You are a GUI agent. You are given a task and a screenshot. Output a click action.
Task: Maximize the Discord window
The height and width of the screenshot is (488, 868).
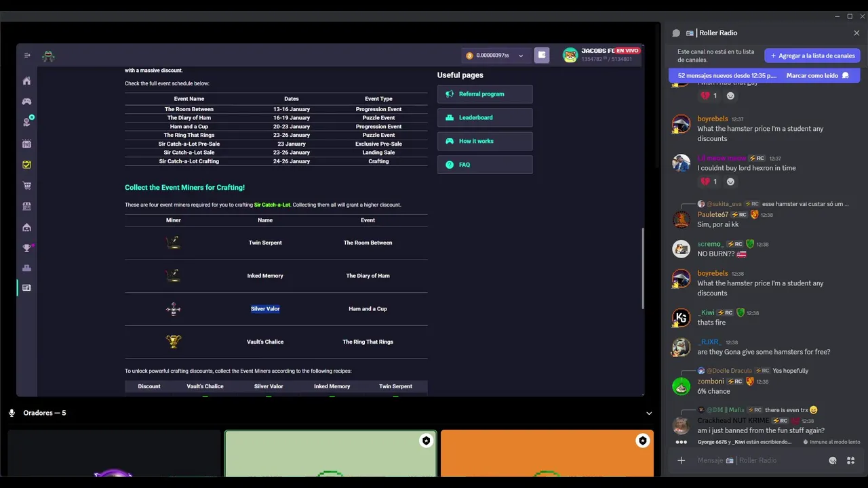pyautogui.click(x=850, y=16)
